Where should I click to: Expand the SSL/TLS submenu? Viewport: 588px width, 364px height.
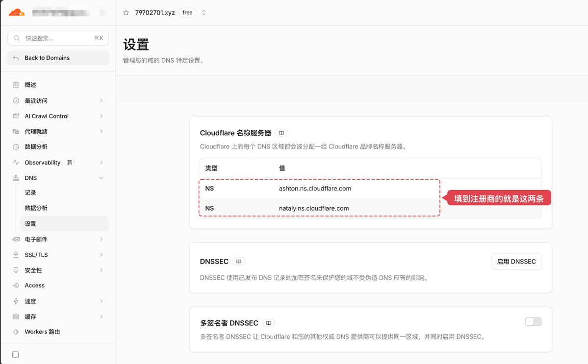(x=101, y=255)
